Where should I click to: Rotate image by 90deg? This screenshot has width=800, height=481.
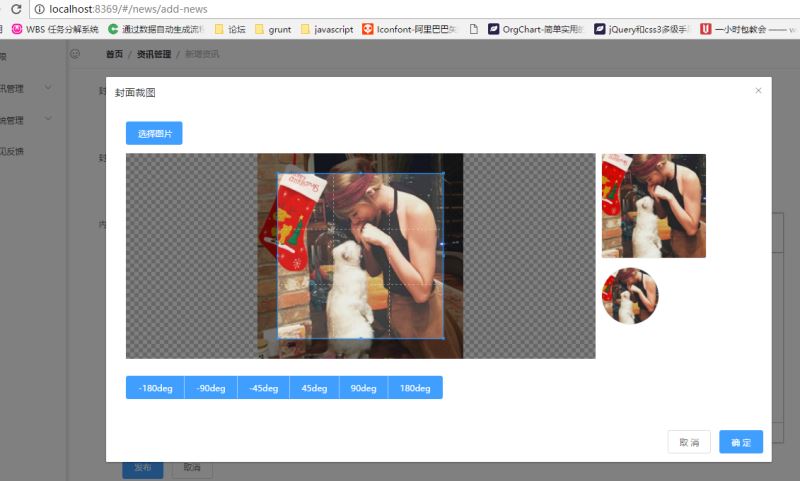pos(363,388)
